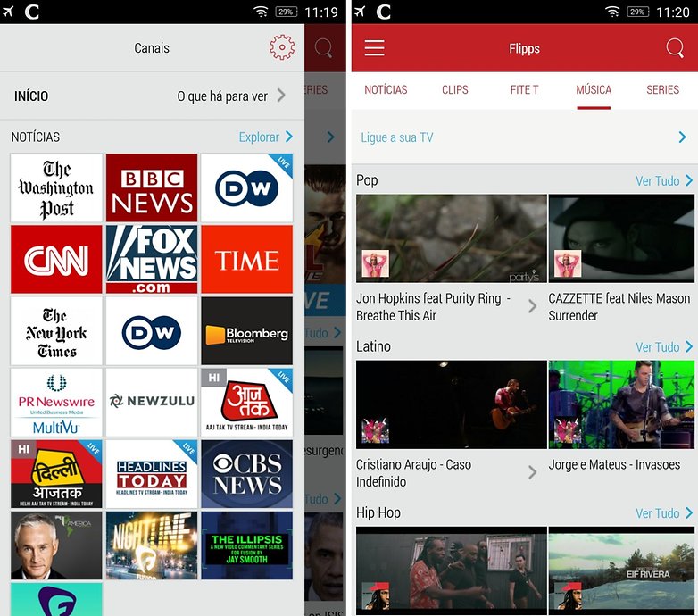The height and width of the screenshot is (616, 698).
Task: Open the CBS News channel
Action: 247,474
